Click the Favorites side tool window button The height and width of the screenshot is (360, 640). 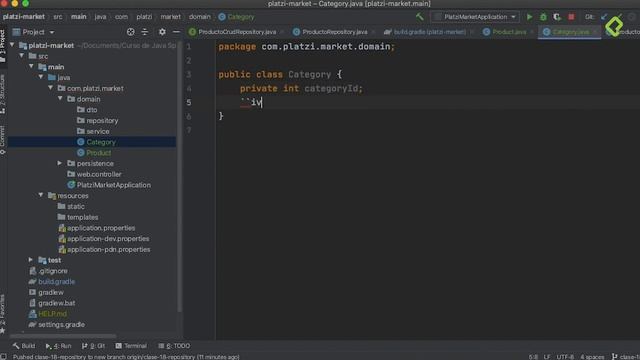(x=3, y=313)
